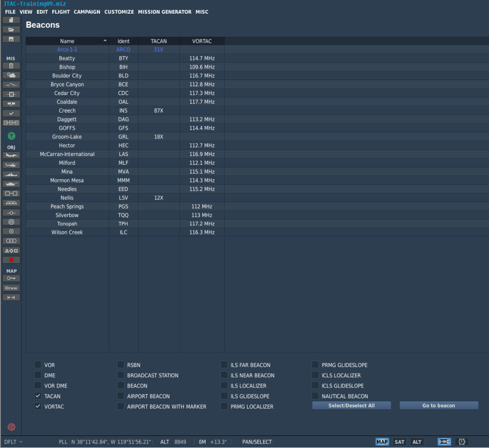Click the red X delete icon
The width and height of the screenshot is (489, 448).
tap(11, 260)
